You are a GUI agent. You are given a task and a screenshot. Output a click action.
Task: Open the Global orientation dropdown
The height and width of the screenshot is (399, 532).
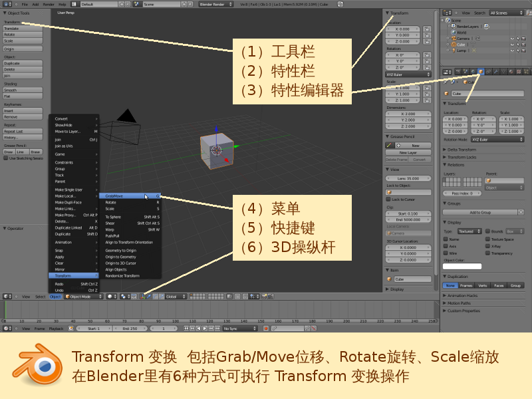coord(176,297)
